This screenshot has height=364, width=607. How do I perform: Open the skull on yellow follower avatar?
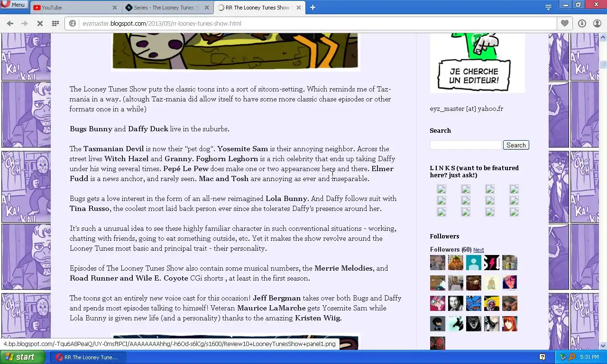(492, 303)
